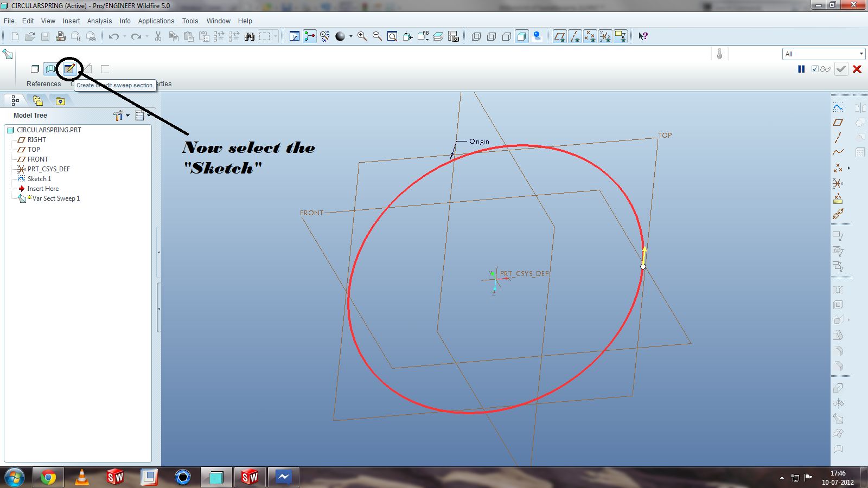The image size is (868, 488).
Task: Click the Zoom In magnifier icon
Action: [362, 36]
